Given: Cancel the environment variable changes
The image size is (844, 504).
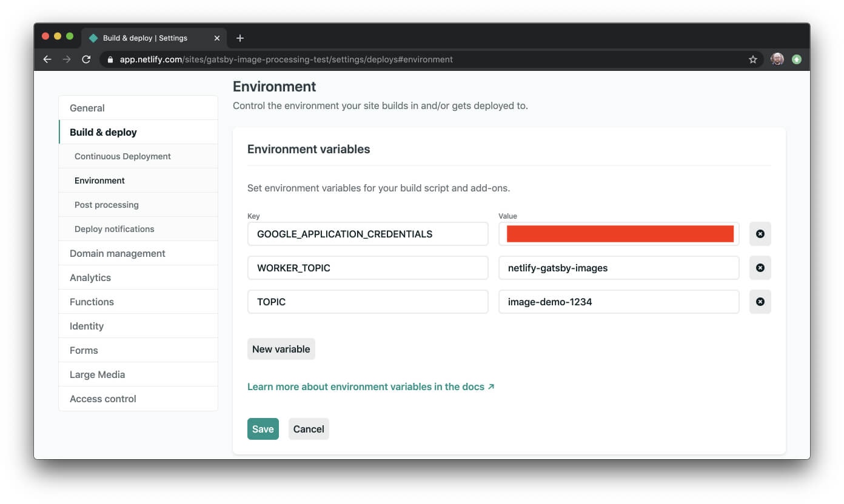Looking at the screenshot, I should 309,429.
